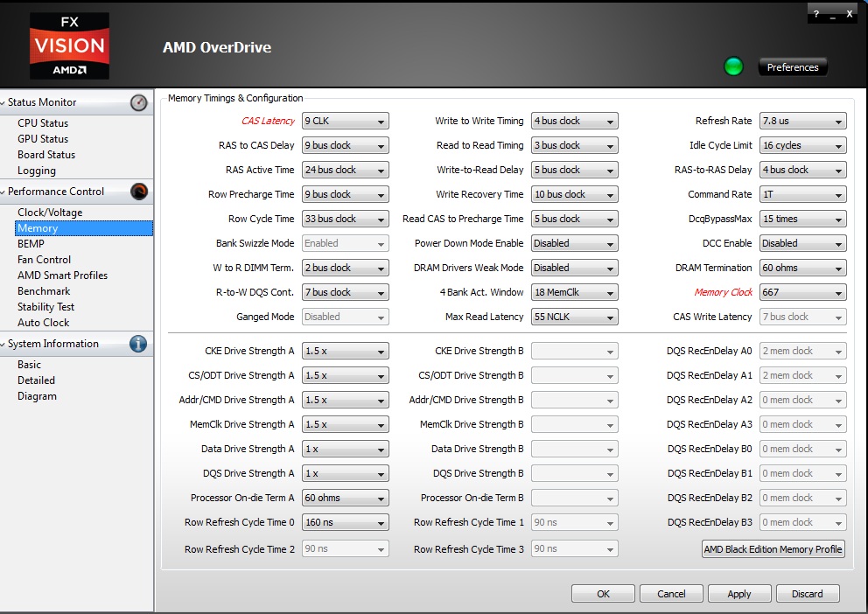The image size is (868, 614).
Task: Click the OK button
Action: [603, 594]
